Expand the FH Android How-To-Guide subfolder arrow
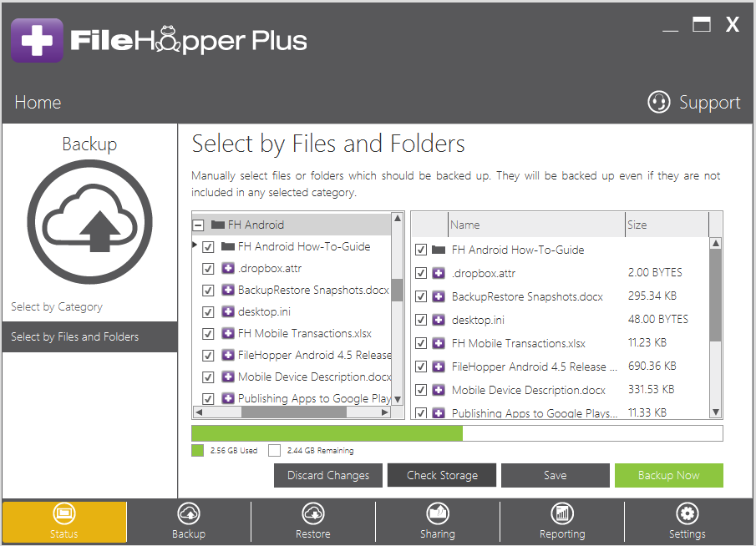This screenshot has height=546, width=756. pos(195,245)
